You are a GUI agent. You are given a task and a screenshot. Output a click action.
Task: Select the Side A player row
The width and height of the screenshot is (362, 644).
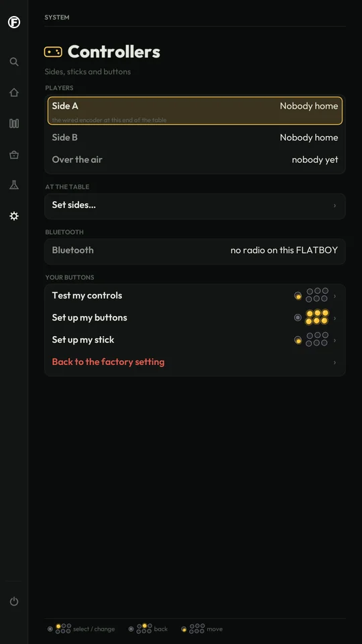pyautogui.click(x=195, y=111)
